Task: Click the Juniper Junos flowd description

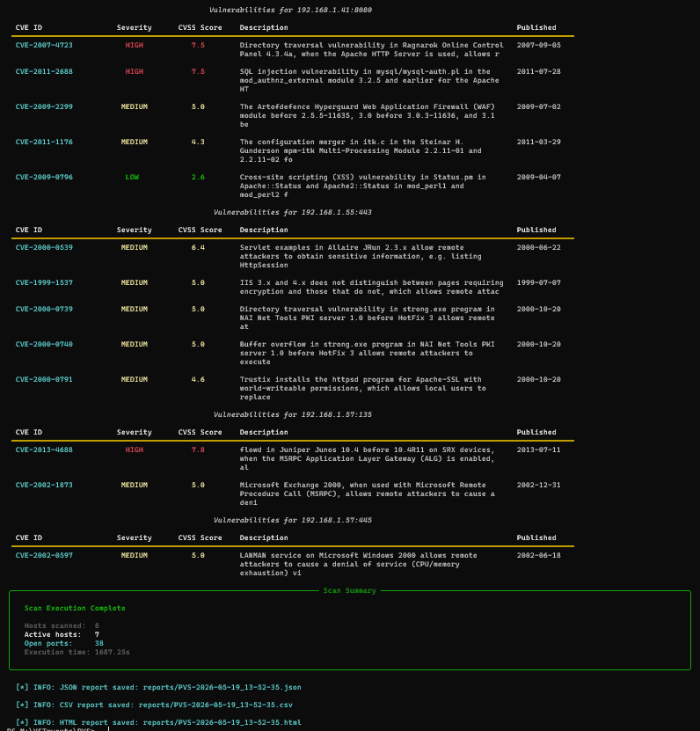Action: (x=368, y=458)
